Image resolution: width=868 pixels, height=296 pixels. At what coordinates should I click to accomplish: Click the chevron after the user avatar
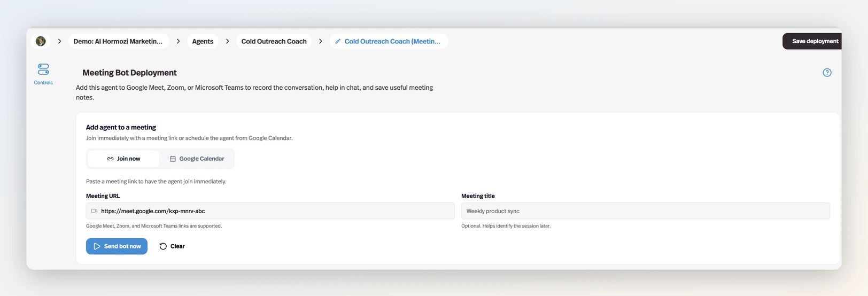coord(59,41)
